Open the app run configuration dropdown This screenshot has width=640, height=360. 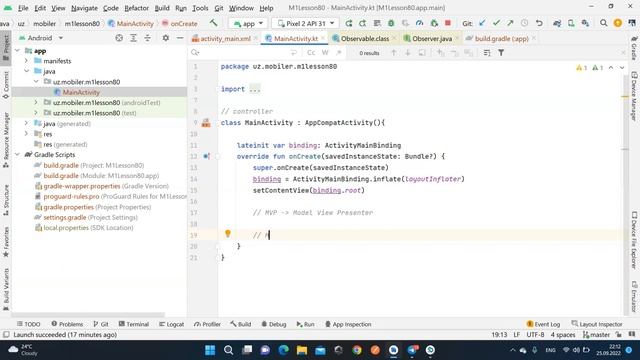pos(248,23)
